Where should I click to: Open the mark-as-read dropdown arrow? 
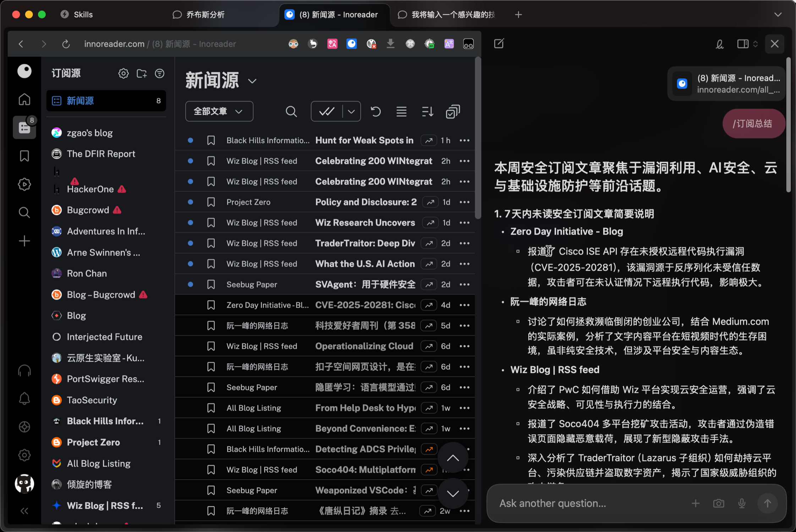click(351, 111)
